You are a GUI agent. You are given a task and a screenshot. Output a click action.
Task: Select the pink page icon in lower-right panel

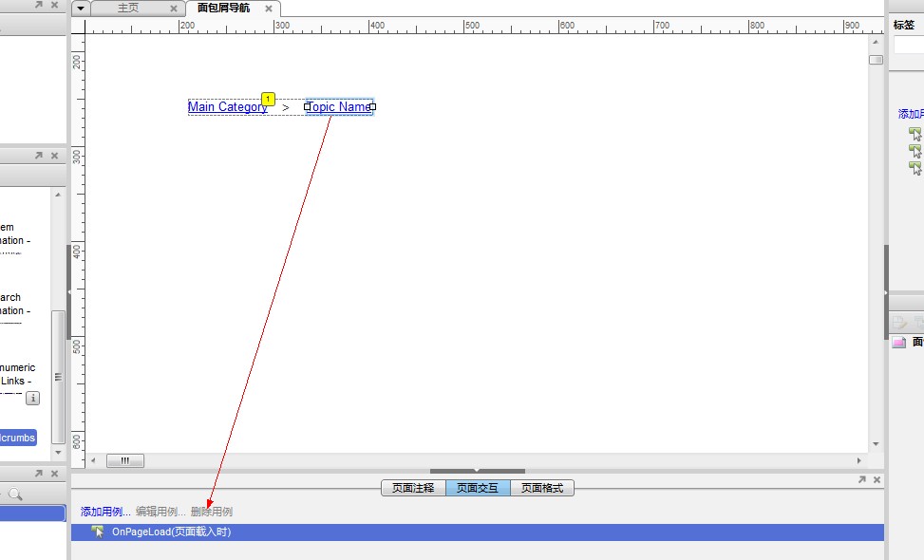898,342
